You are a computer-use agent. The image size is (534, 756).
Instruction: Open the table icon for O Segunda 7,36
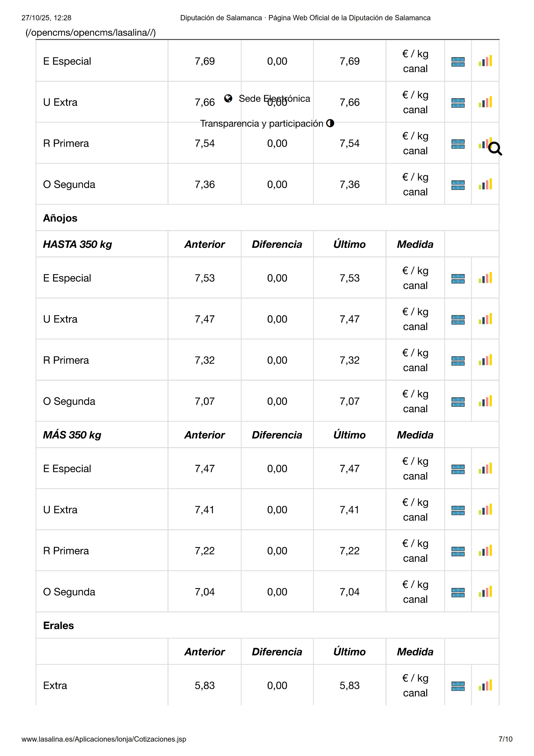458,185
